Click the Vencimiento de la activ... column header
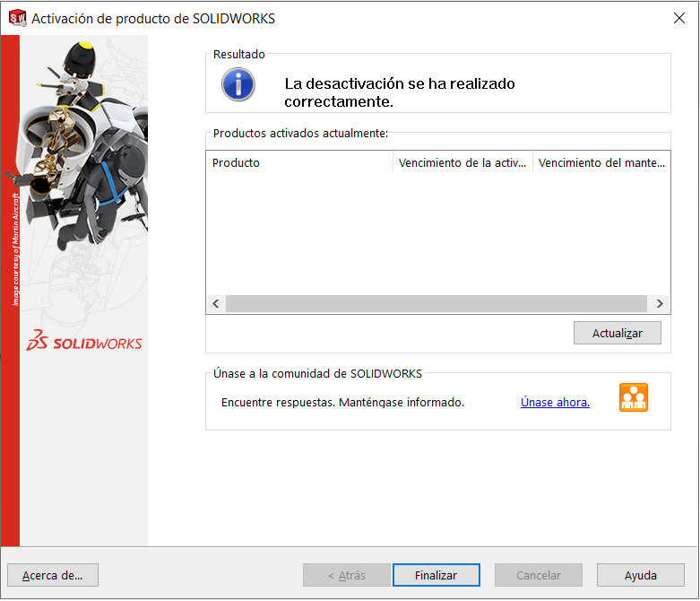Viewport: 700px width, 601px height. (x=463, y=162)
